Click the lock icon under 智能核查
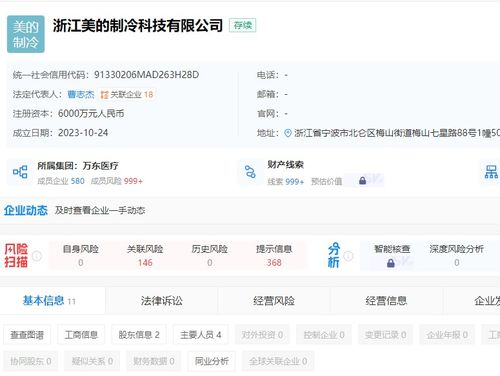 391,263
